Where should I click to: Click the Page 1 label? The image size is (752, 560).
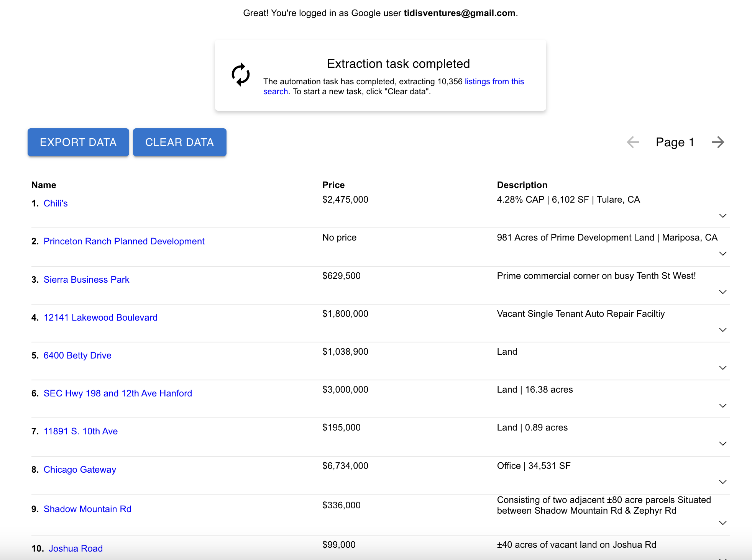[675, 142]
